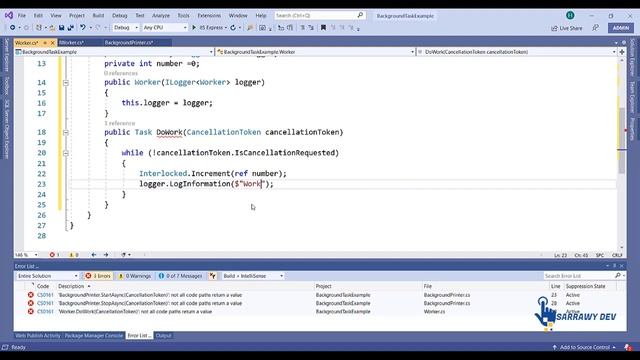
Task: Toggle the 0 of 7 Messages filter
Action: [x=180, y=276]
